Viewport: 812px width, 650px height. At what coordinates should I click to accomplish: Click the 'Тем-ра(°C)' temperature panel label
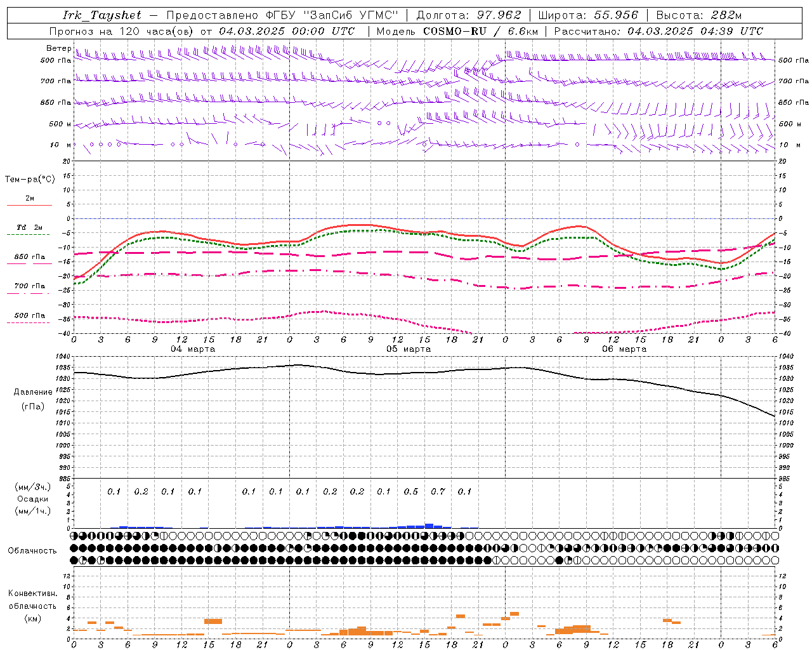(x=30, y=180)
